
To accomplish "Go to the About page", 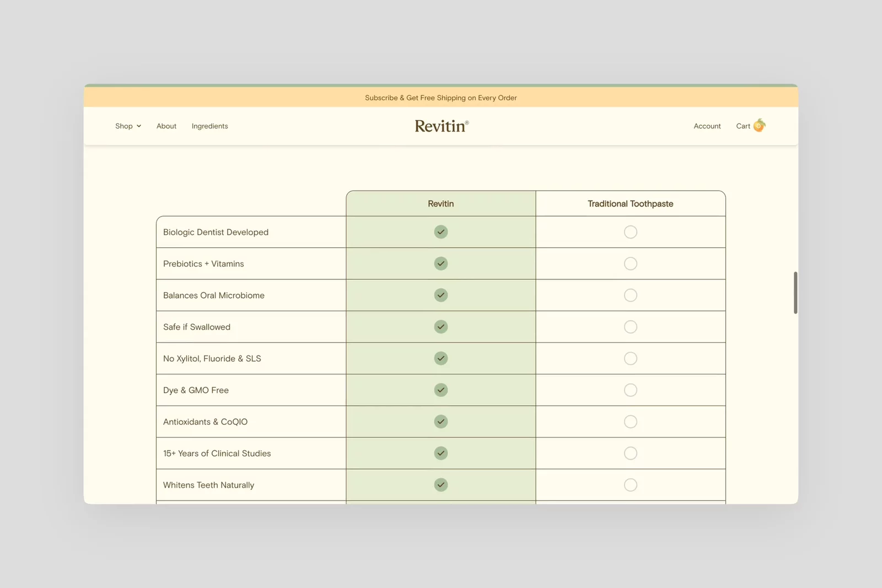I will click(166, 126).
